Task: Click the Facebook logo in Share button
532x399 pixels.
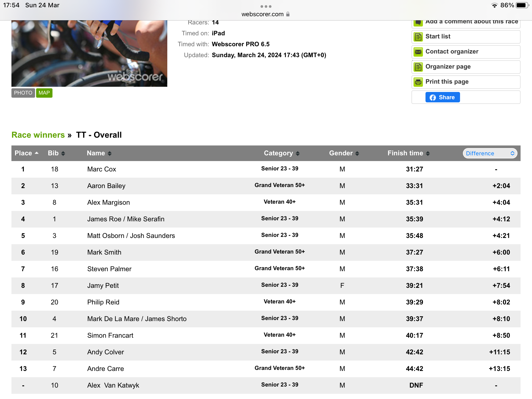Action: pyautogui.click(x=433, y=97)
